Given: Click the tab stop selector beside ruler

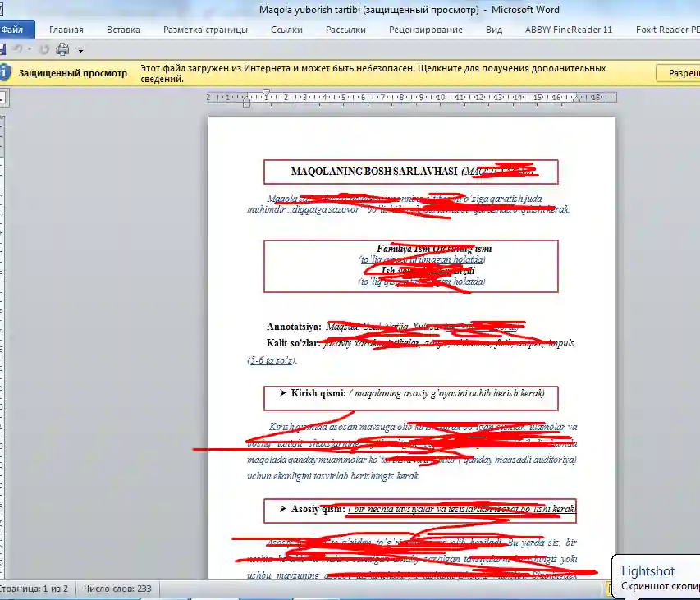Looking at the screenshot, I should 2,98.
